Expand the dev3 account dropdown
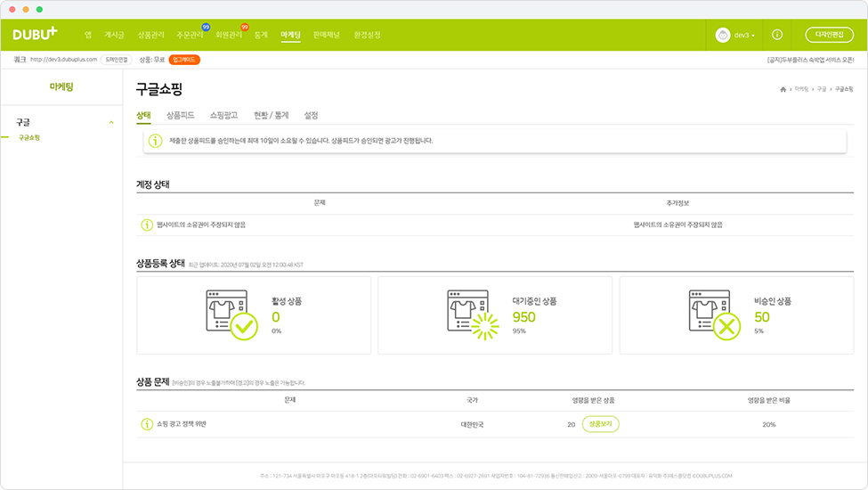 (x=744, y=36)
